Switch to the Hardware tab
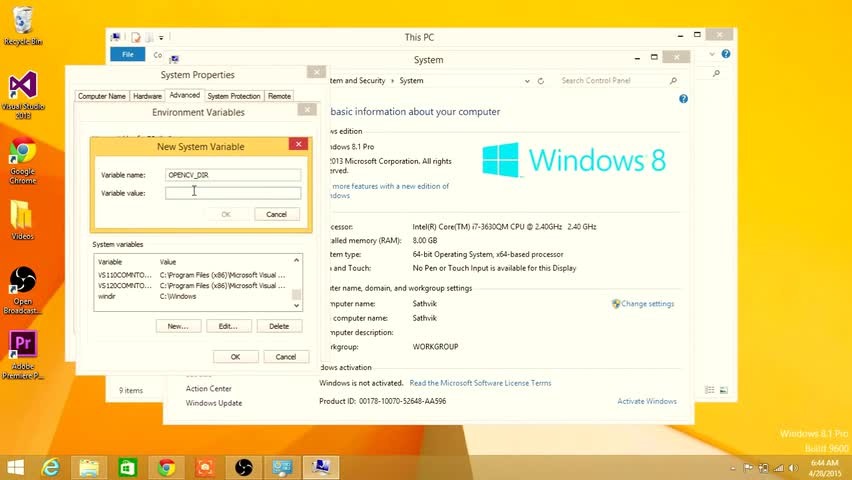The image size is (852, 480). click(147, 96)
